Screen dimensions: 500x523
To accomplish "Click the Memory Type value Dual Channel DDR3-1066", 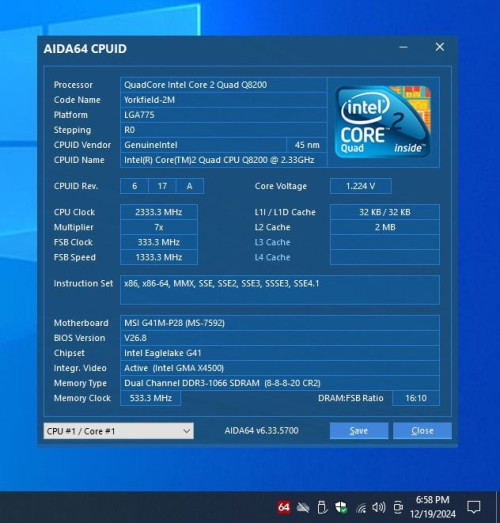I will (280, 383).
